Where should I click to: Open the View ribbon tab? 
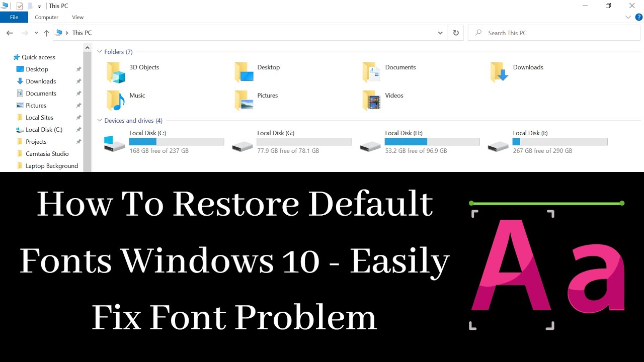[78, 17]
